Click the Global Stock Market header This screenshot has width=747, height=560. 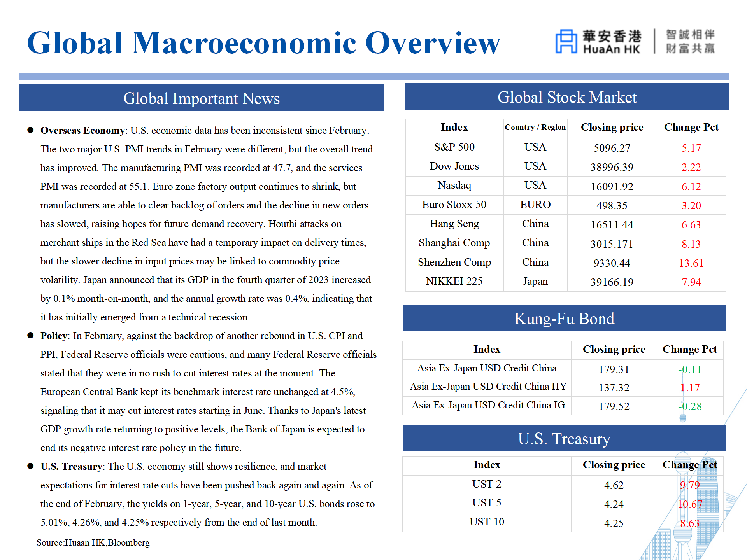click(567, 97)
